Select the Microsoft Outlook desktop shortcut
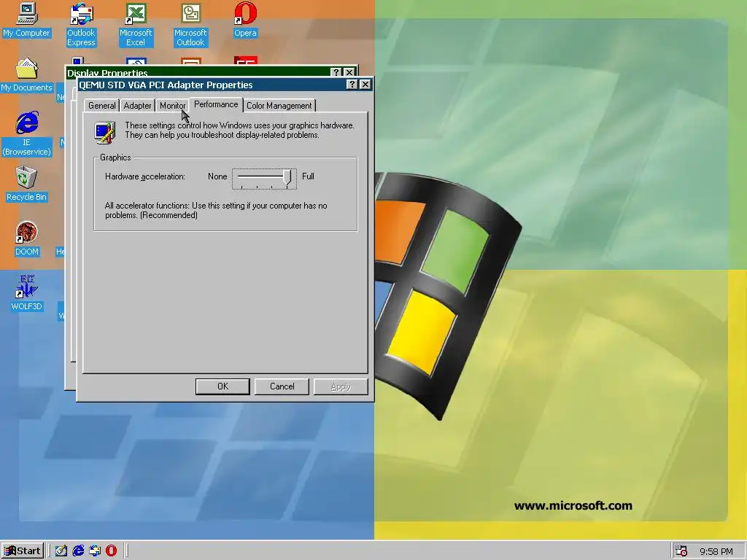Image resolution: width=747 pixels, height=560 pixels. (x=190, y=25)
